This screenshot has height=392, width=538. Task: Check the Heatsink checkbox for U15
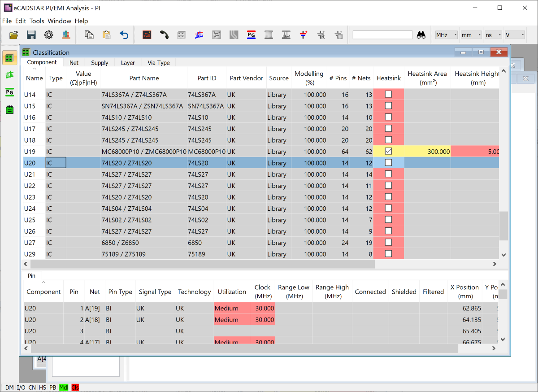389,106
